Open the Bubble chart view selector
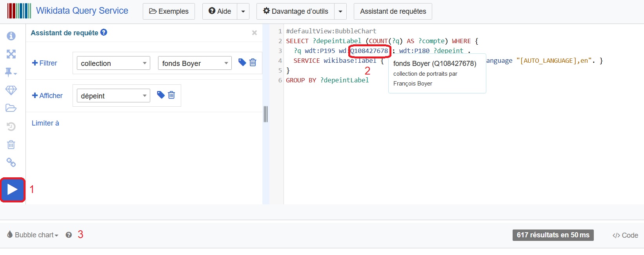Viewport: 644px width, 255px height. [33, 235]
